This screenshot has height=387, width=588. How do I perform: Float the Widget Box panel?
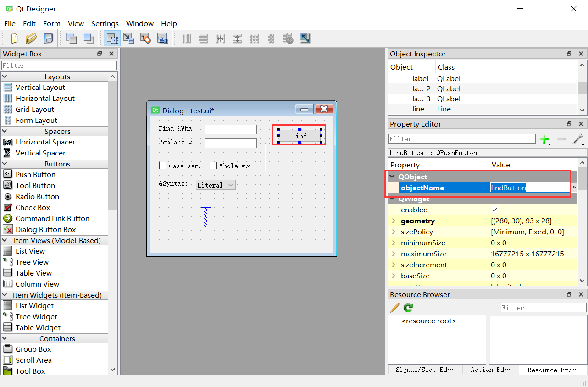point(100,54)
